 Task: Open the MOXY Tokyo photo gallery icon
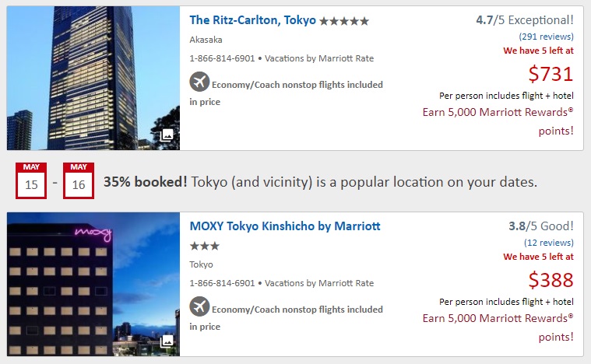tap(167, 341)
